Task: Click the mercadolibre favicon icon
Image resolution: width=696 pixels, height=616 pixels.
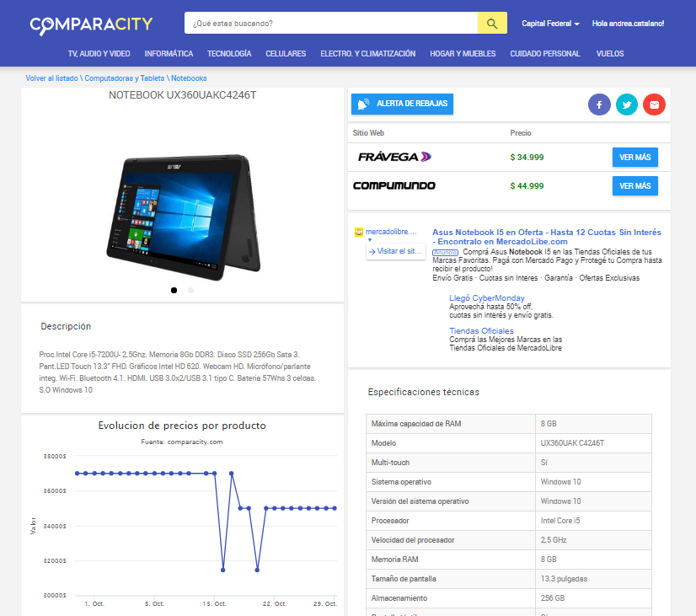Action: (359, 232)
